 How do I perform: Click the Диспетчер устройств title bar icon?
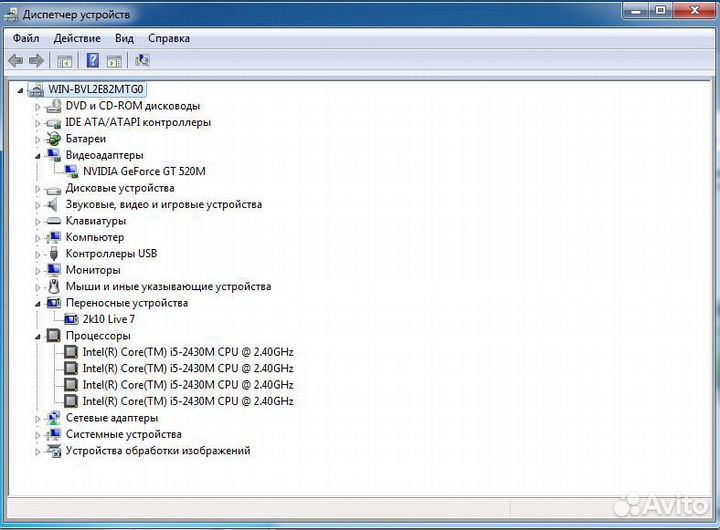[11, 15]
